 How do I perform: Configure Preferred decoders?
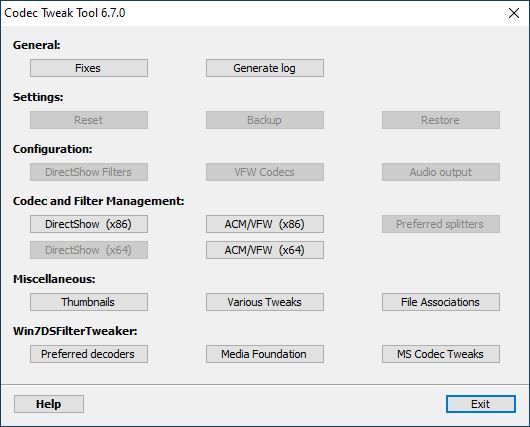(x=89, y=354)
